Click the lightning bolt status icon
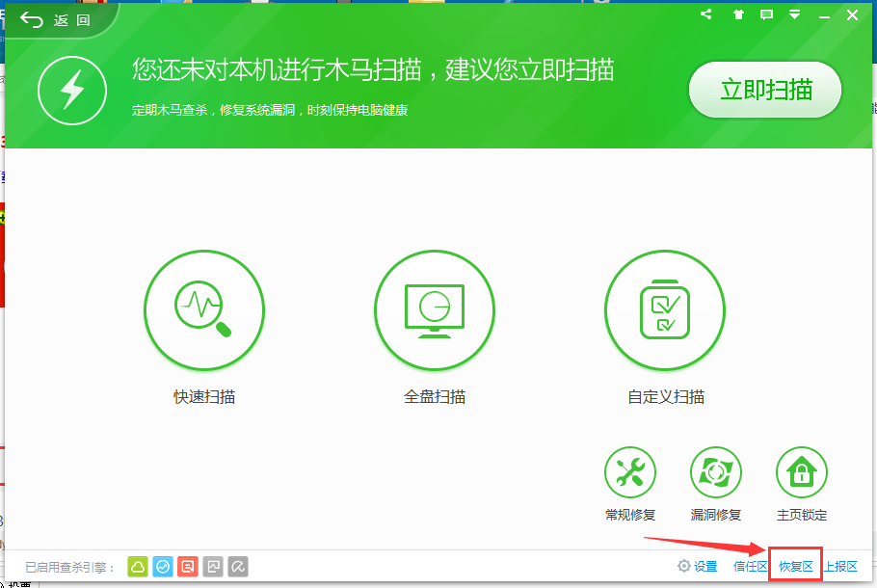Image resolution: width=877 pixels, height=588 pixels. tap(72, 90)
